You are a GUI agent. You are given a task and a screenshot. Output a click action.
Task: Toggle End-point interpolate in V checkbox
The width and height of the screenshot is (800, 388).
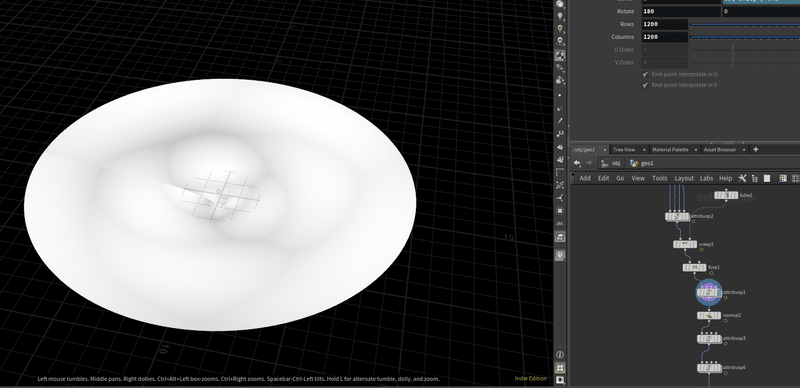pos(645,85)
